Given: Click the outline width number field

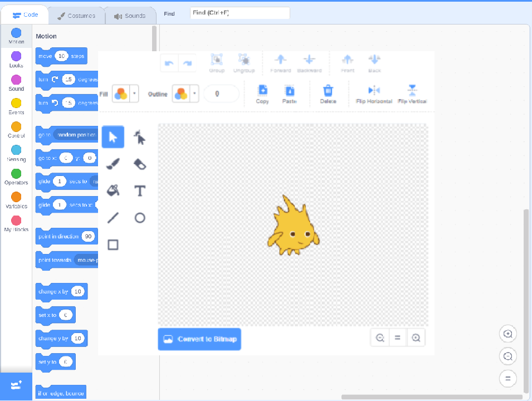Looking at the screenshot, I should 221,94.
